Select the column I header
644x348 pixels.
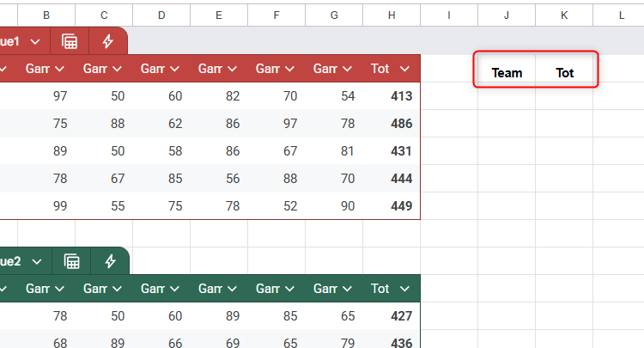(x=449, y=15)
